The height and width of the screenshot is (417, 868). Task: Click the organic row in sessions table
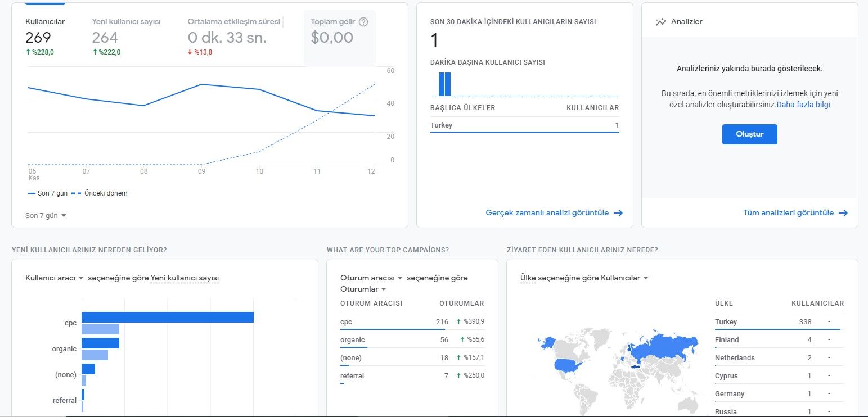412,340
